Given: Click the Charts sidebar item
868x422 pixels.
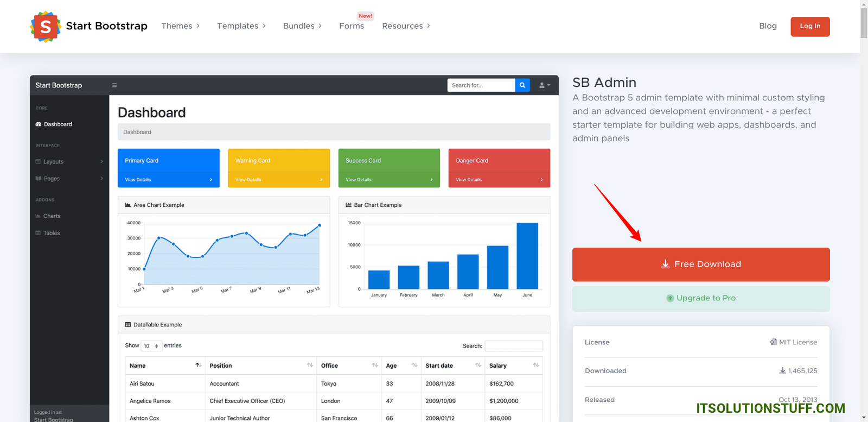Looking at the screenshot, I should pos(52,216).
